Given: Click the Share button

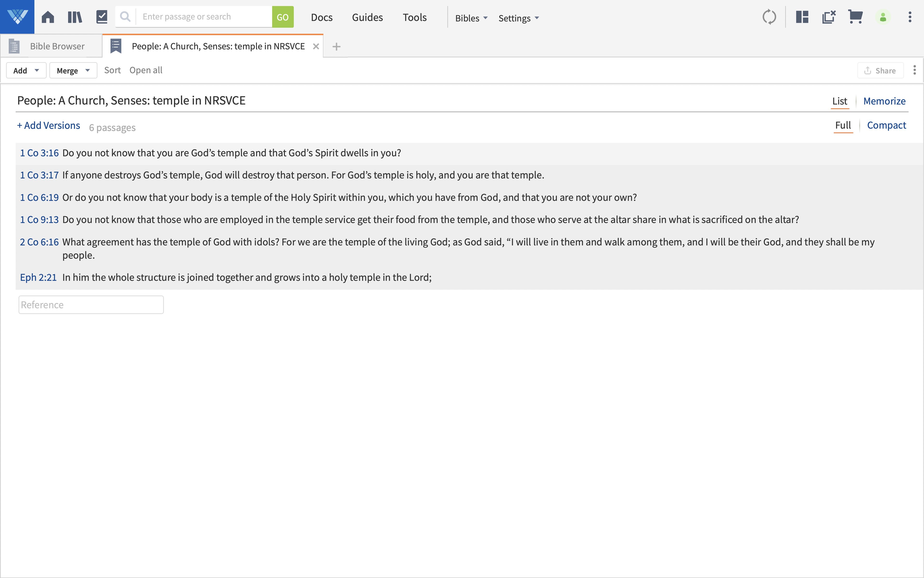Looking at the screenshot, I should pyautogui.click(x=880, y=71).
